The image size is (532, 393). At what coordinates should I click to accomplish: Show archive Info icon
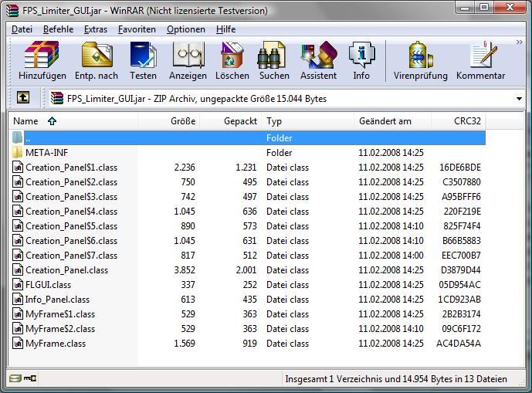[361, 61]
